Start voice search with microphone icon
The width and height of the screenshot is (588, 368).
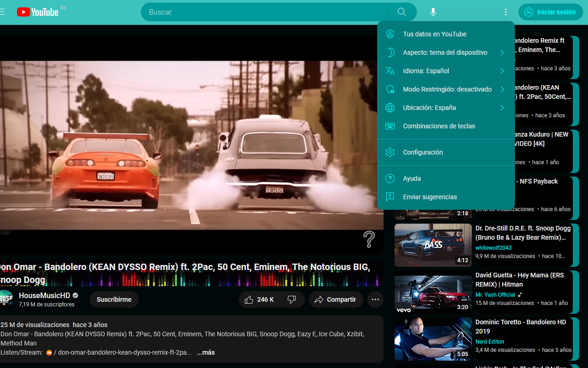[x=433, y=12]
